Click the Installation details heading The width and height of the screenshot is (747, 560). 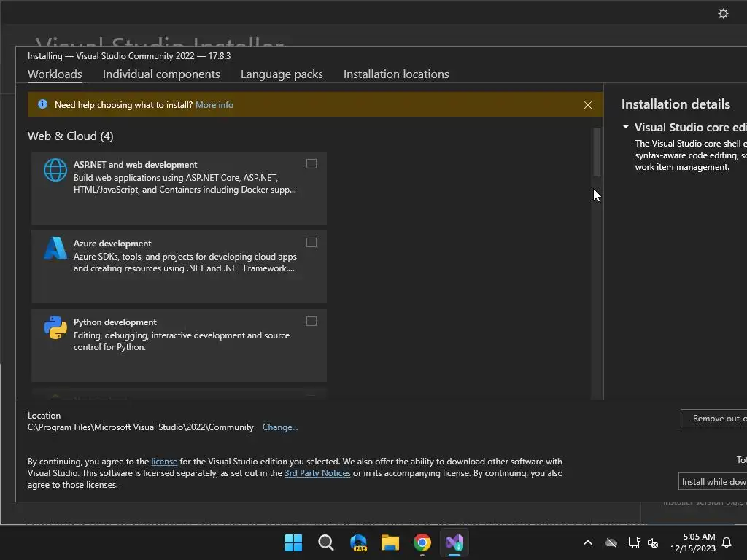(x=676, y=104)
